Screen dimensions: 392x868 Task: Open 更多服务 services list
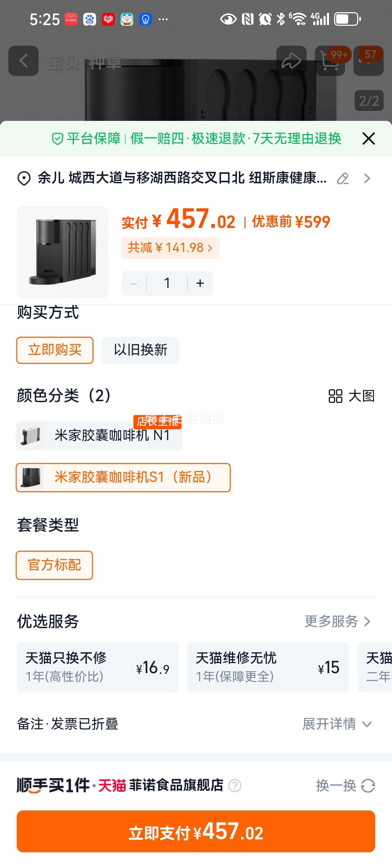[337, 621]
